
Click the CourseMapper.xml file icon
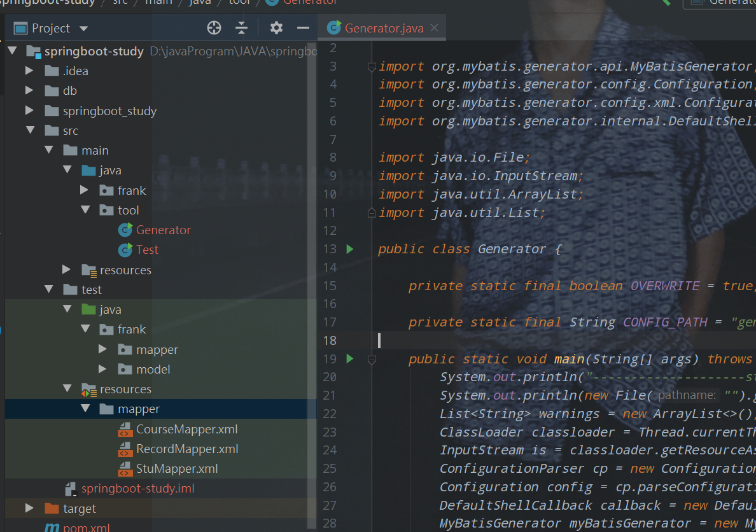[x=125, y=430]
